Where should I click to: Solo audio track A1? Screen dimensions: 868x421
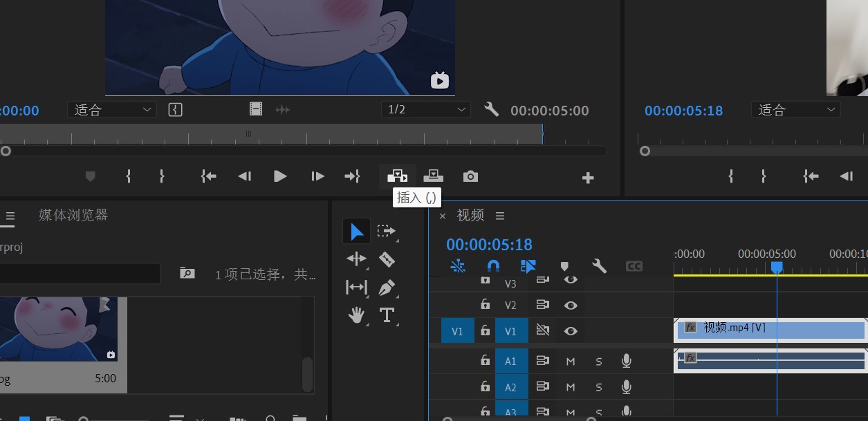[599, 361]
